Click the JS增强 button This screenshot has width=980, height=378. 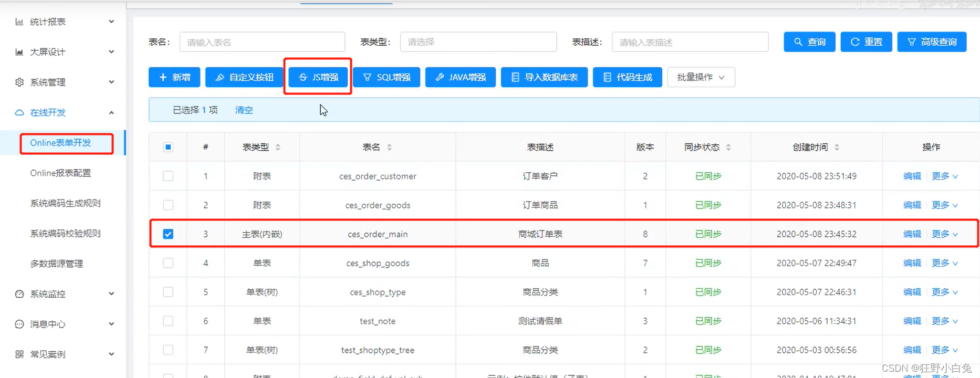click(x=318, y=77)
